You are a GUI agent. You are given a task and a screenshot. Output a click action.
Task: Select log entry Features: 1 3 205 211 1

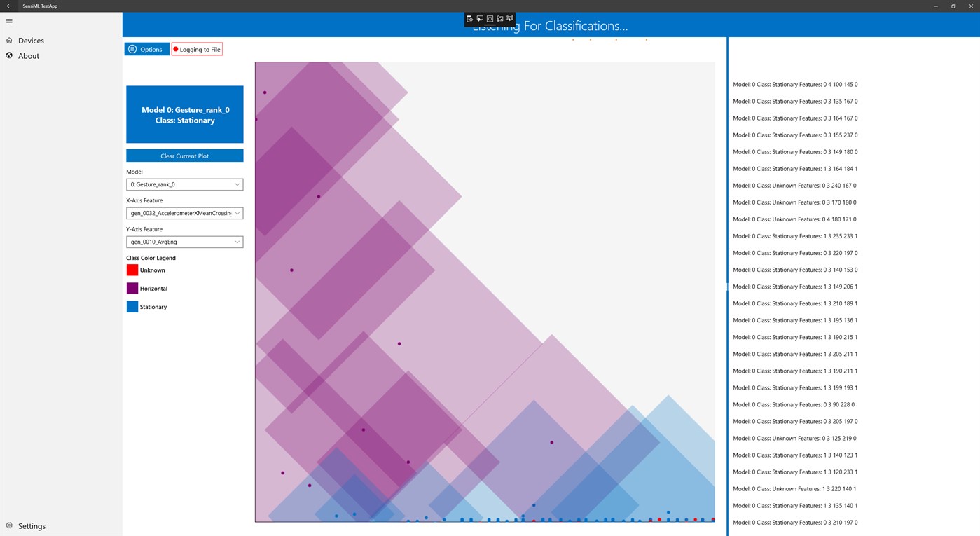(x=795, y=354)
